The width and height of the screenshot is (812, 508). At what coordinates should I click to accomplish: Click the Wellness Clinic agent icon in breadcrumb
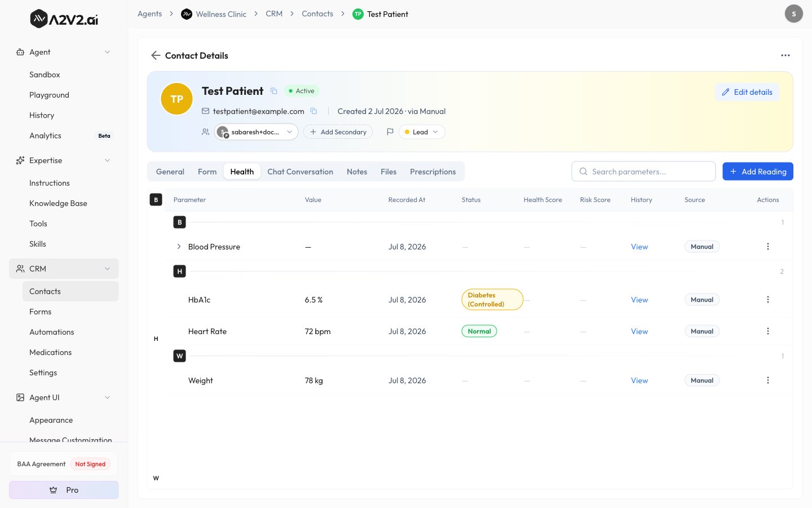tap(187, 14)
